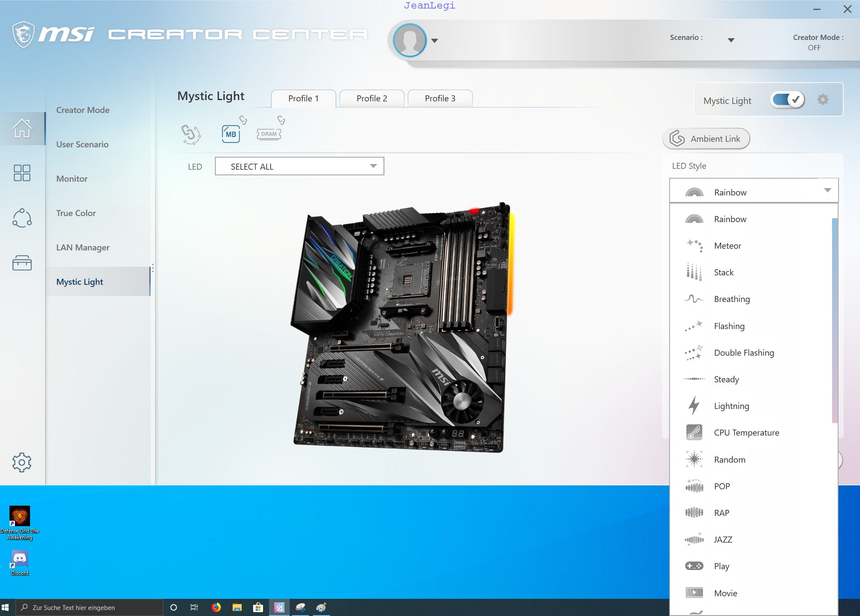The width and height of the screenshot is (860, 616).
Task: Open the four-squares apps grid icon
Action: (22, 173)
